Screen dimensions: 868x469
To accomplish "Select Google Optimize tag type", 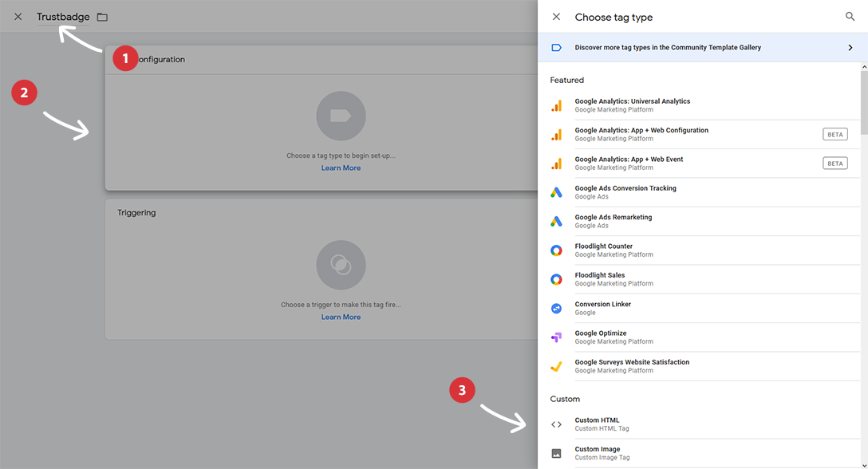I will 699,337.
